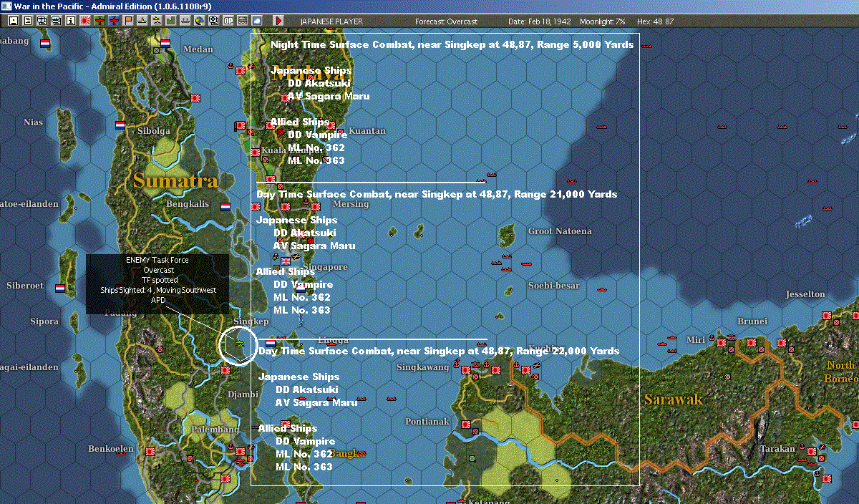The image size is (859, 504).
Task: Click 'ML No. 363' in the last combat report
Action: click(x=304, y=467)
